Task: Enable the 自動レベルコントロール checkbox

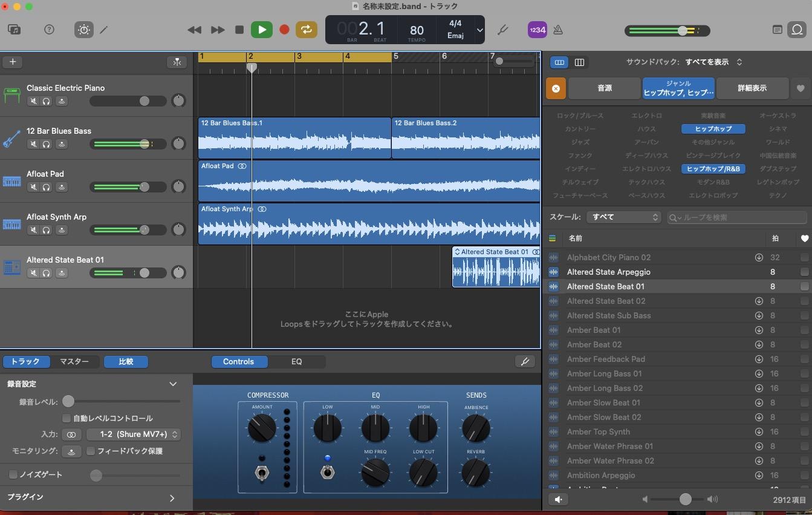Action: pos(67,418)
